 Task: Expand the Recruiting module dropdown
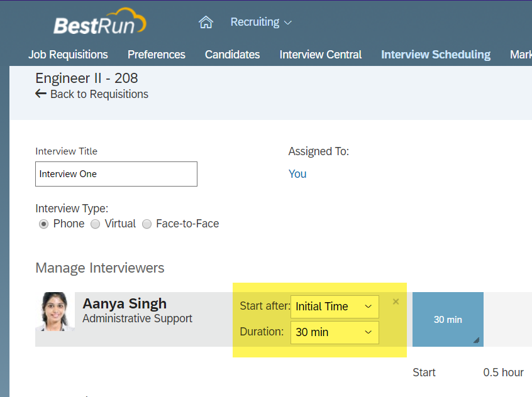pos(261,22)
